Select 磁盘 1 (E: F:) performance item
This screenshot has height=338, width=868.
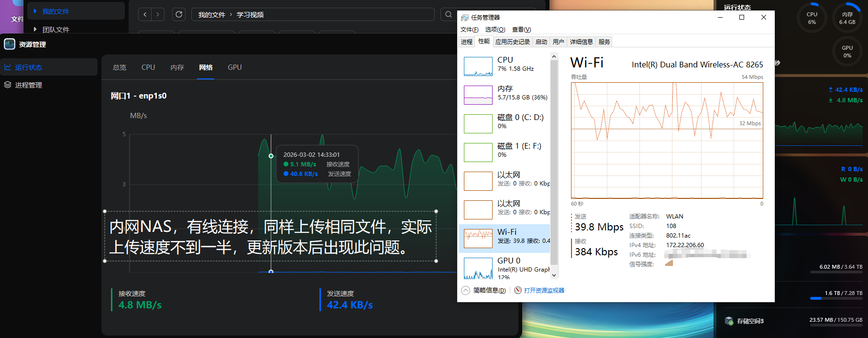(x=505, y=152)
